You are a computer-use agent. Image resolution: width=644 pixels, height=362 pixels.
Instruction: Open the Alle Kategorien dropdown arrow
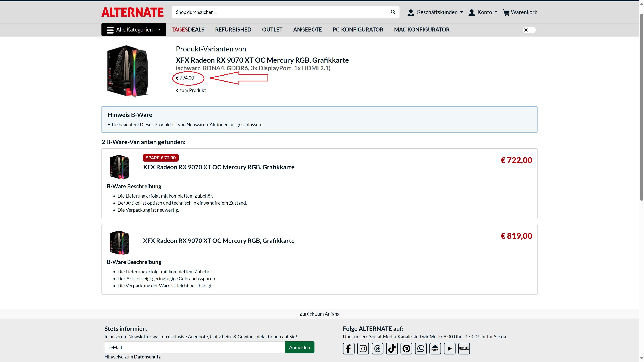[159, 29]
